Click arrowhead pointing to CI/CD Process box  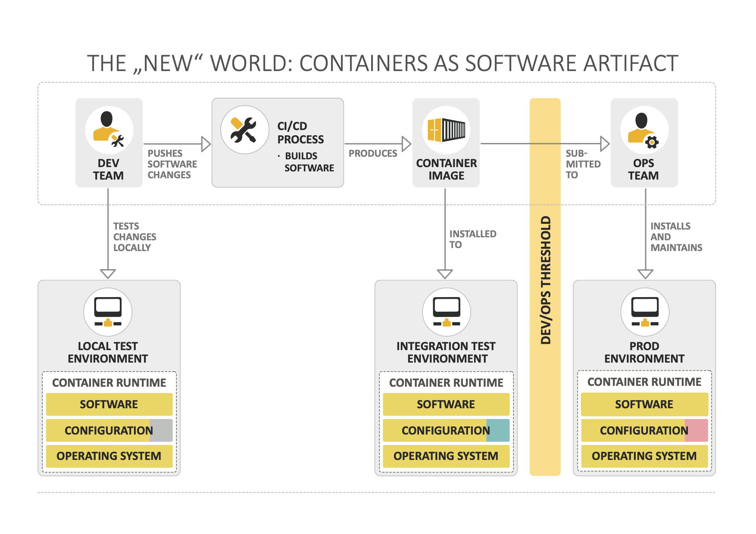point(206,144)
